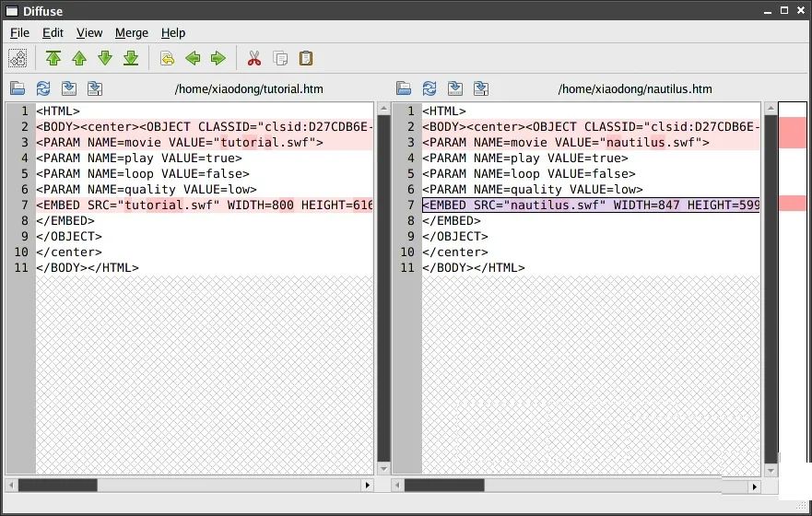The image size is (812, 516).
Task: Click right pane </center> line
Action: [x=591, y=252]
